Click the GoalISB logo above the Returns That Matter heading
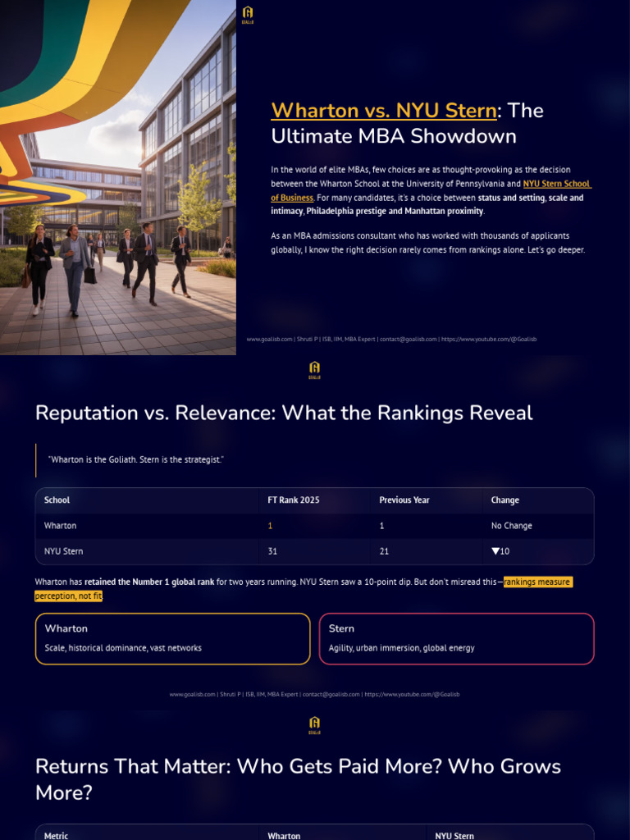The height and width of the screenshot is (840, 630). (x=314, y=725)
